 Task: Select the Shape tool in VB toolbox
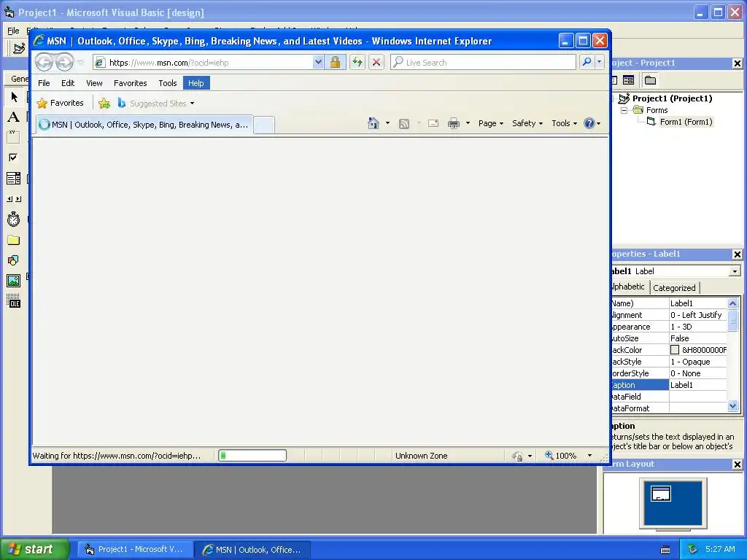click(14, 260)
